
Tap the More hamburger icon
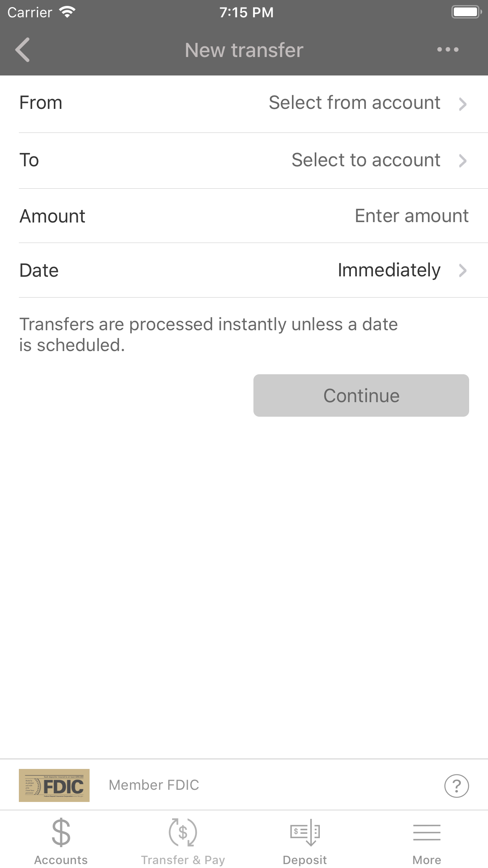[427, 832]
